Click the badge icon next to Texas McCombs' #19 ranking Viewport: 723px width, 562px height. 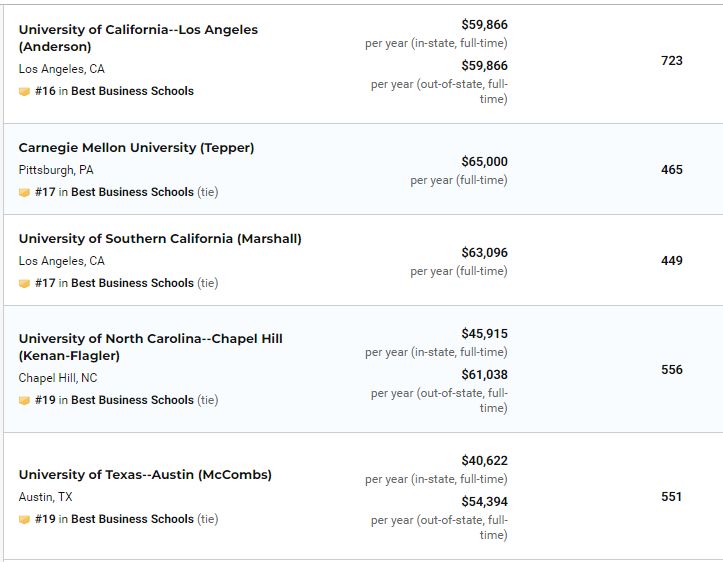24,519
